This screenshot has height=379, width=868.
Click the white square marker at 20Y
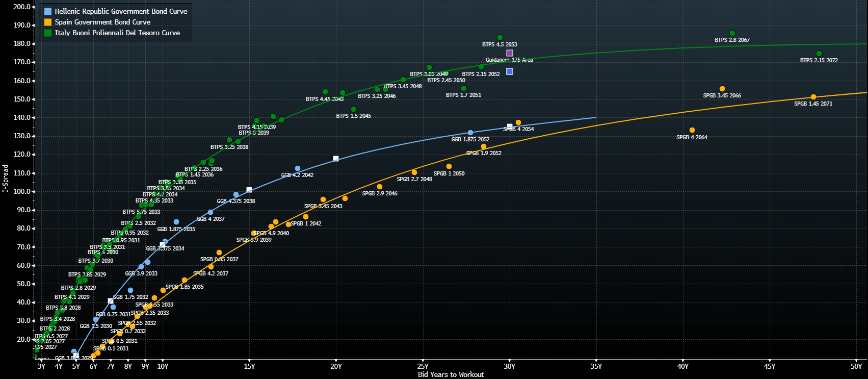[x=336, y=159]
